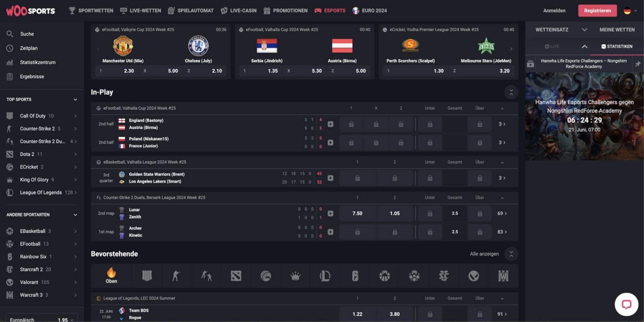
Task: Open the PROMOTIONEN menu
Action: click(285, 10)
